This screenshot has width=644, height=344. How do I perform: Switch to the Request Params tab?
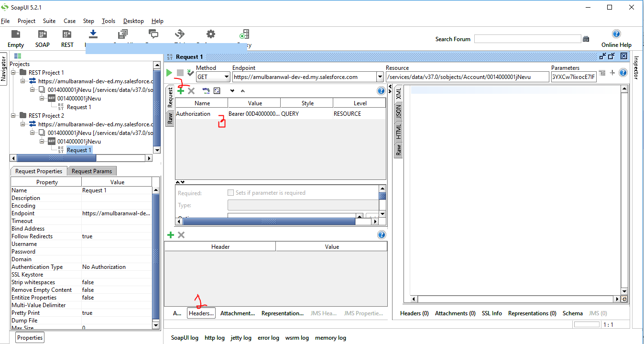[x=91, y=171]
